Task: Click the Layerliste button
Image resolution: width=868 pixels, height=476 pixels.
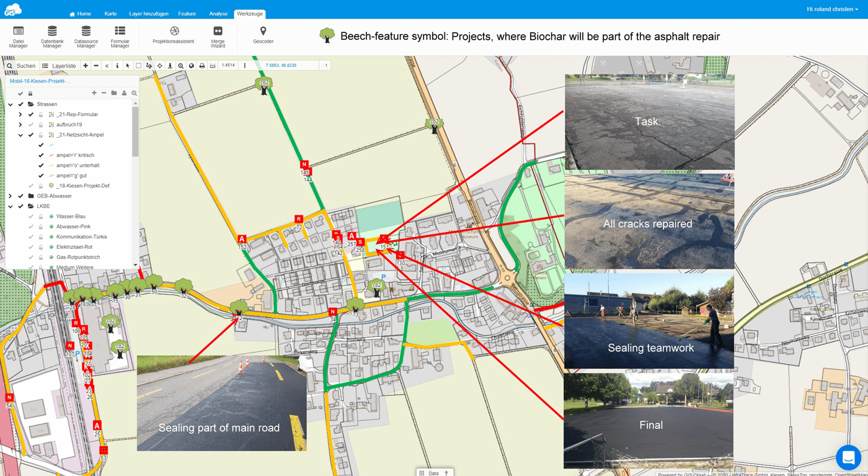Action: tap(59, 66)
